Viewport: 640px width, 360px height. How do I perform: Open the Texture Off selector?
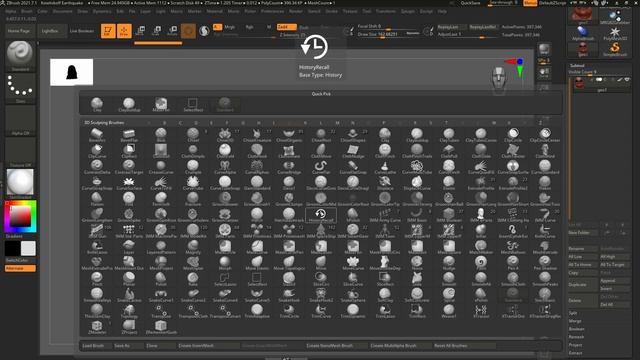click(x=20, y=152)
